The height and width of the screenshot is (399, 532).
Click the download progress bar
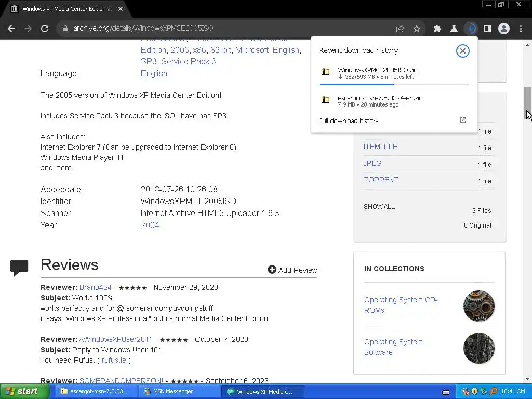tap(394, 84)
